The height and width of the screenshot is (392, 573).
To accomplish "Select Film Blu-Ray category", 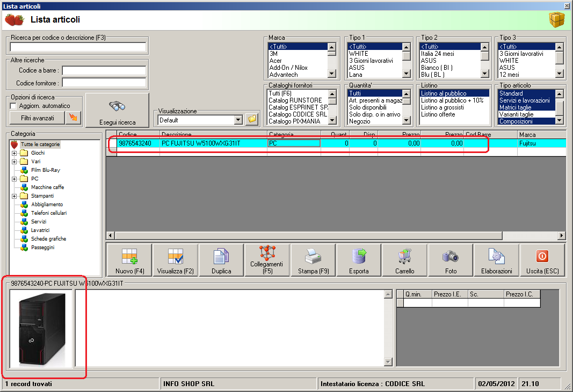I will pos(45,170).
